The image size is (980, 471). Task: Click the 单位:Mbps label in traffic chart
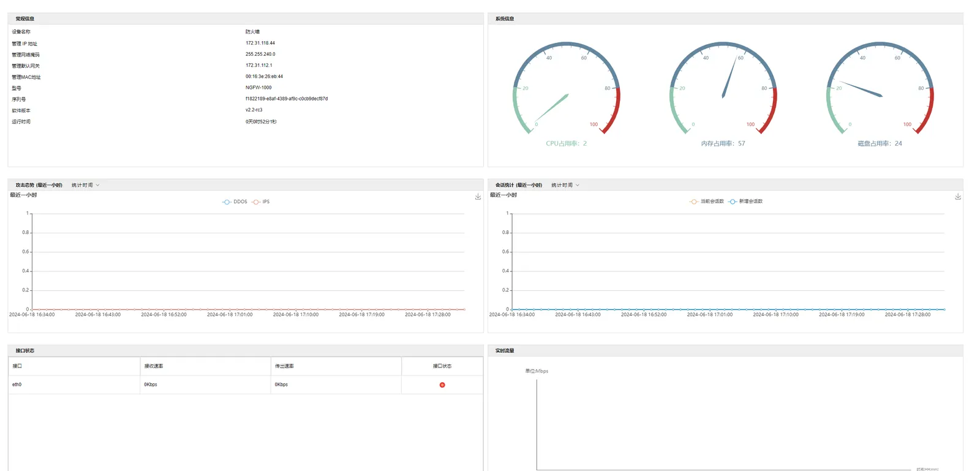[537, 371]
